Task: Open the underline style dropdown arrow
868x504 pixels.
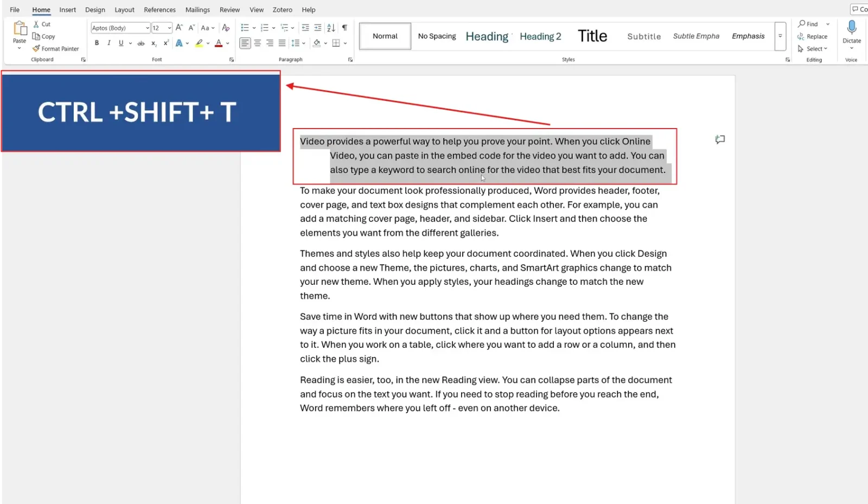Action: (x=131, y=43)
